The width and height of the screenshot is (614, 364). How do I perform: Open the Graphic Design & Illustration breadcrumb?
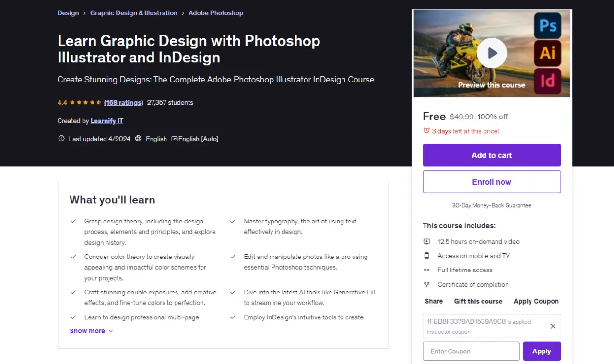tap(134, 13)
